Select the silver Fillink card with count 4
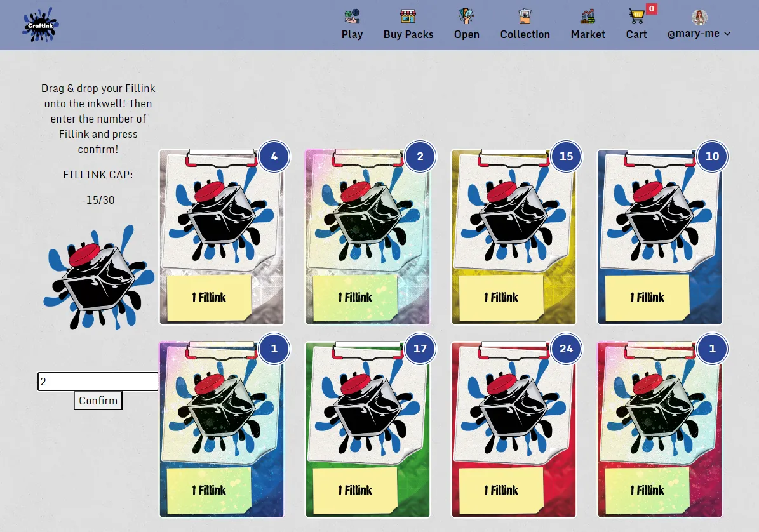759x532 pixels. 222,237
